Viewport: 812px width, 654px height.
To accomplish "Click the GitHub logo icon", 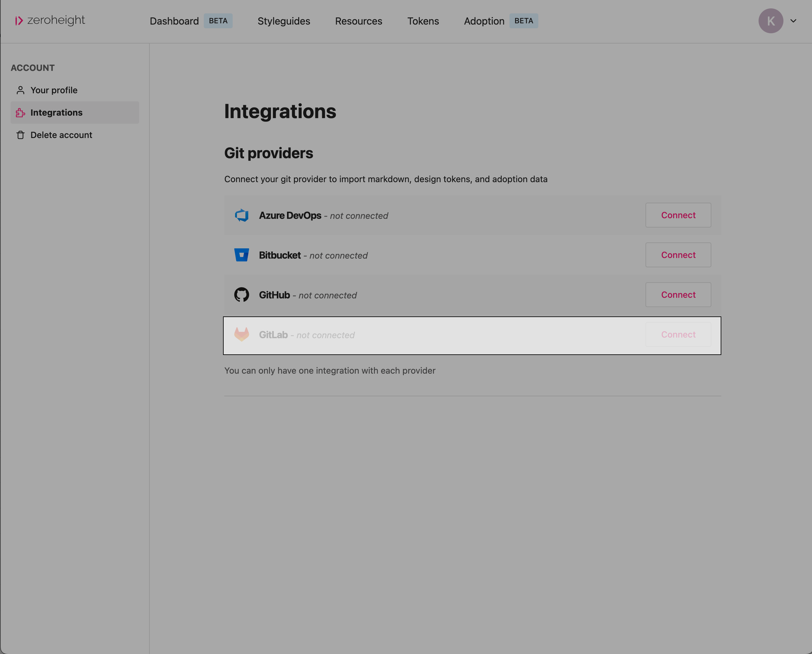I will point(241,295).
